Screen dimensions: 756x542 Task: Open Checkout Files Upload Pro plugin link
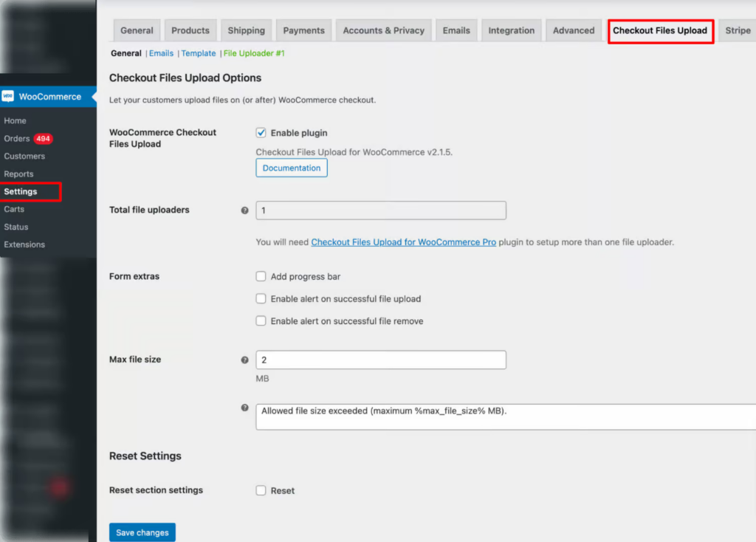[404, 241]
